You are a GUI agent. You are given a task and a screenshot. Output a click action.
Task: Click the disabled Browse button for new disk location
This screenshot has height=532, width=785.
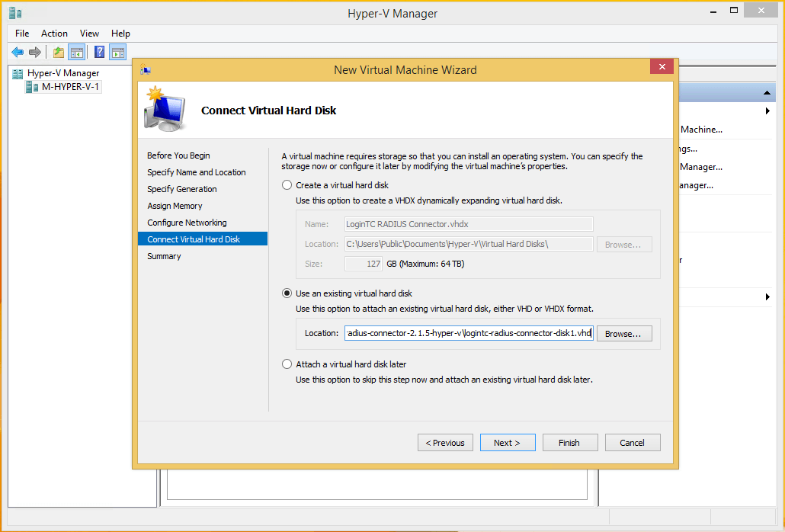tap(624, 245)
